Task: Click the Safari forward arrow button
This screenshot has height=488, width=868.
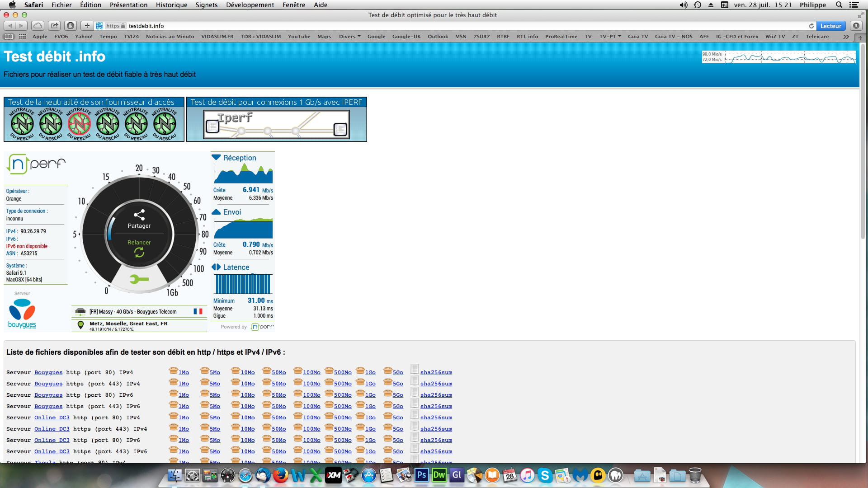Action: coord(21,26)
